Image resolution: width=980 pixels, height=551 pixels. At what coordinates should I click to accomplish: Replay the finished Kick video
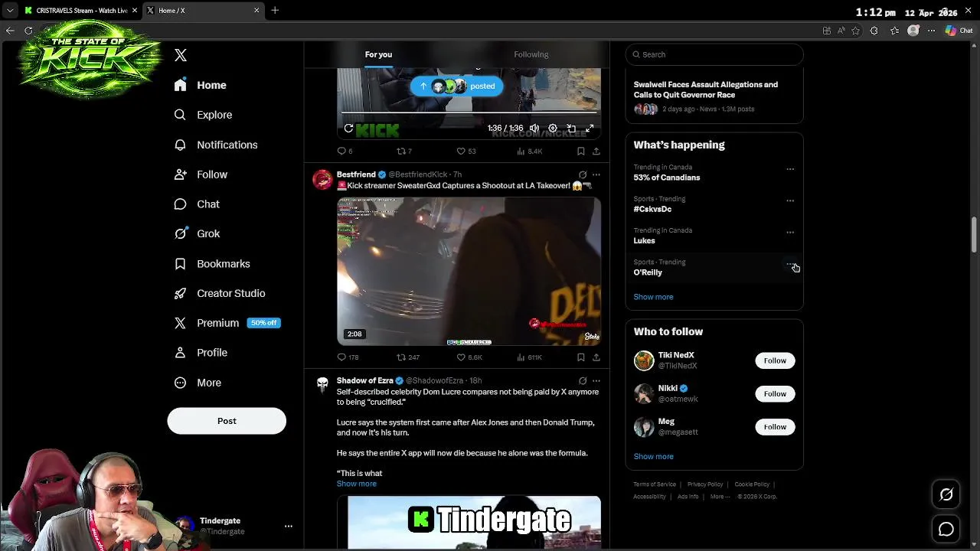coord(348,129)
